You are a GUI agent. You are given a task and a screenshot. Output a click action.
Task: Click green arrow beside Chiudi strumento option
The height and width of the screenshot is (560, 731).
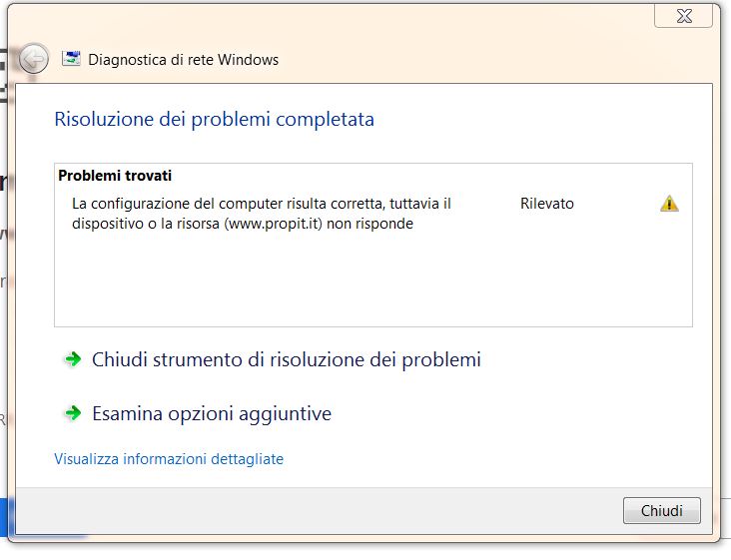tap(72, 359)
